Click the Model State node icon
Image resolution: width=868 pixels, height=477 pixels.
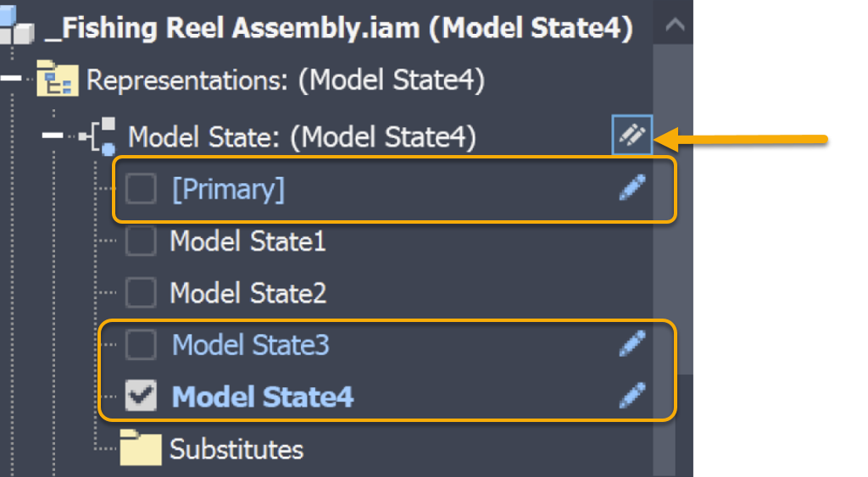101,136
